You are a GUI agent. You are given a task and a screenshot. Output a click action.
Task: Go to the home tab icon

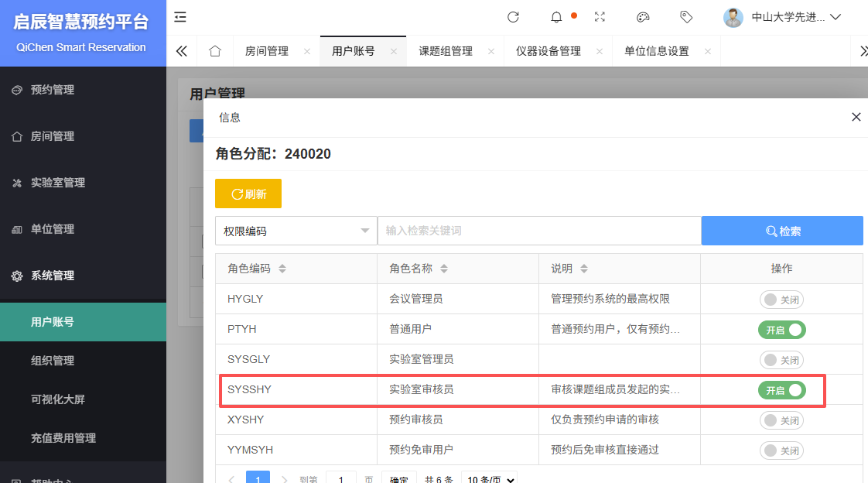[215, 51]
